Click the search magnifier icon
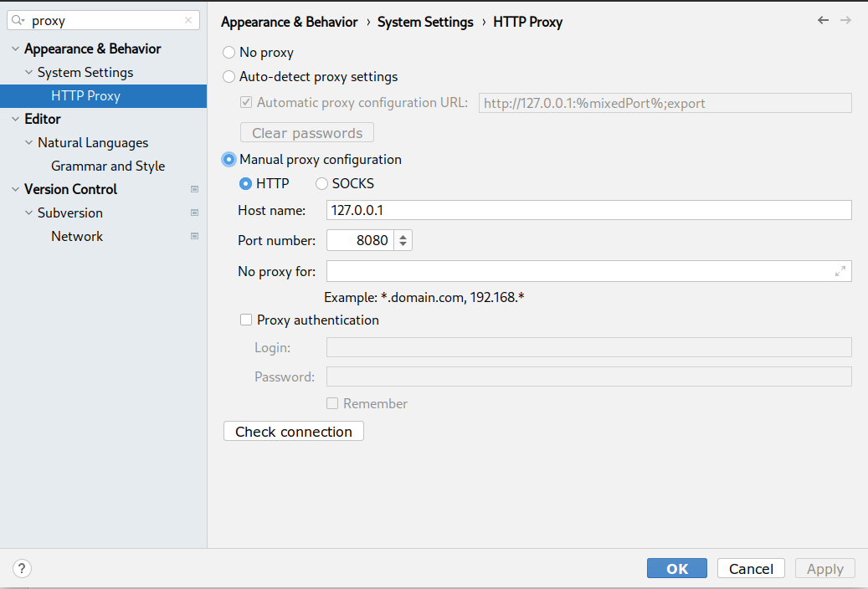This screenshot has height=589, width=868. (18, 21)
